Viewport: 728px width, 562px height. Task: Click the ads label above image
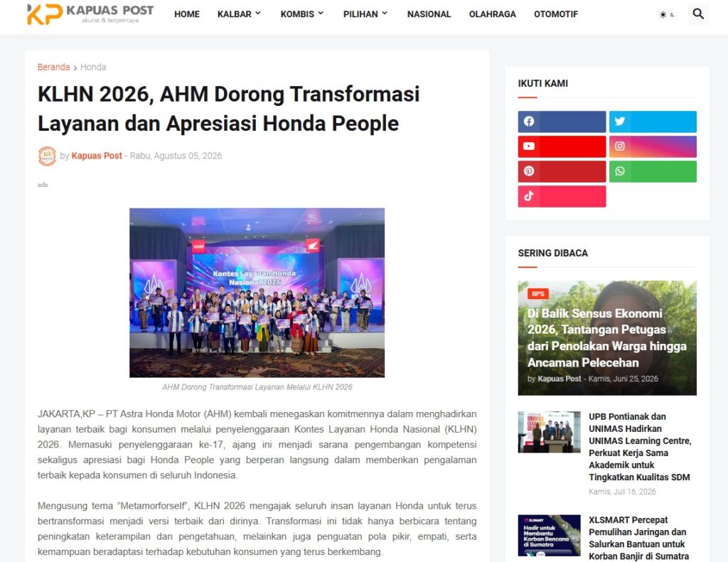(x=43, y=185)
